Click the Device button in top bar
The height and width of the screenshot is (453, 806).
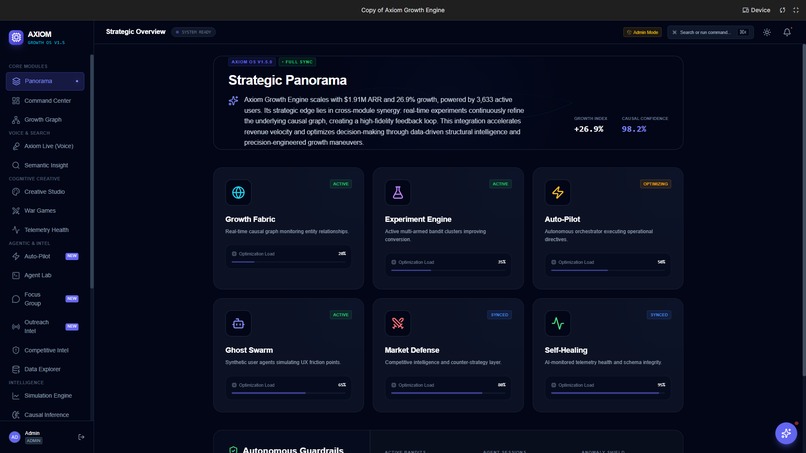pos(756,10)
